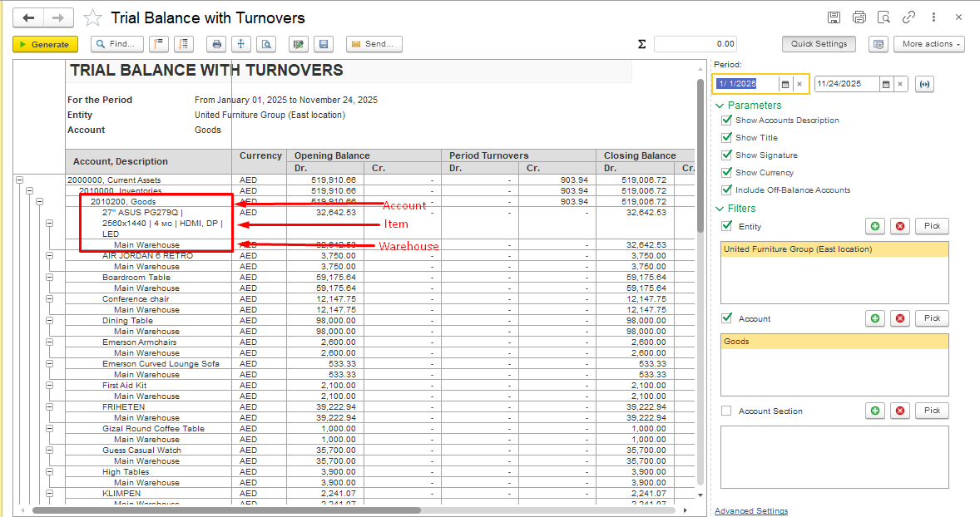980x517 pixels.
Task: Click the Get link chain icon
Action: point(909,17)
